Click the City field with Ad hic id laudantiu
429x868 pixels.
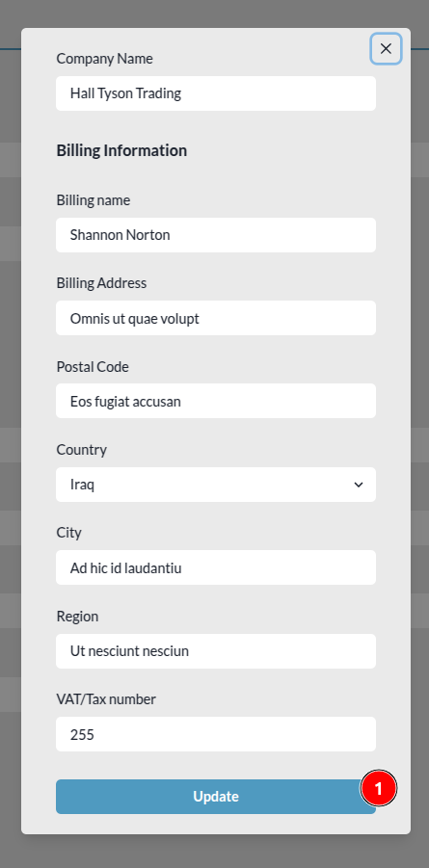coord(216,567)
